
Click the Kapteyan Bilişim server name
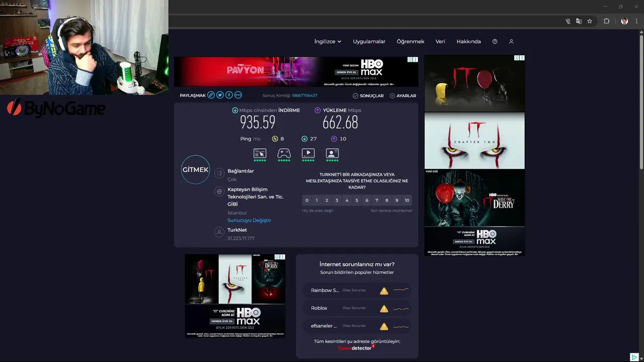pos(255,197)
